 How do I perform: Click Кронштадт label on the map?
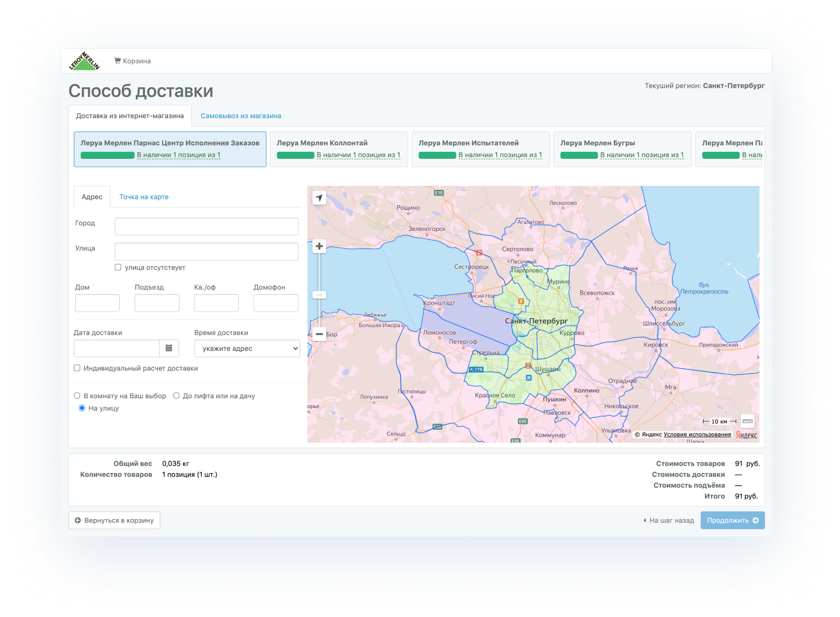tap(439, 303)
